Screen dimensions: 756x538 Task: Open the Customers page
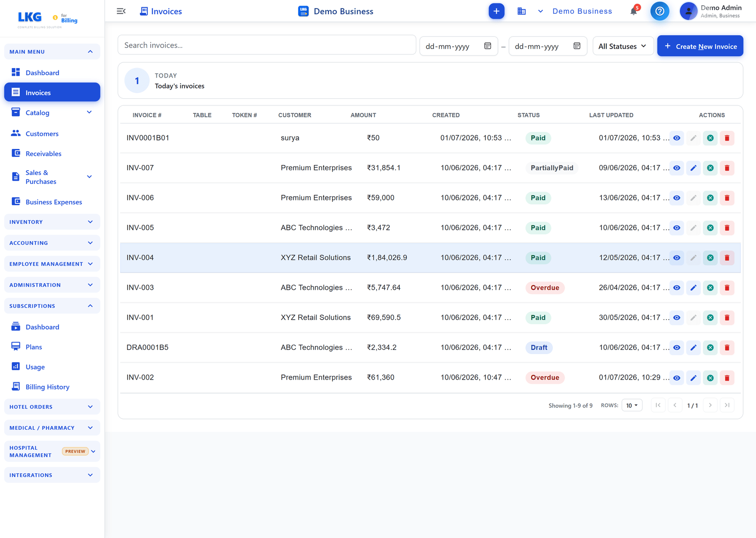[x=52, y=133]
